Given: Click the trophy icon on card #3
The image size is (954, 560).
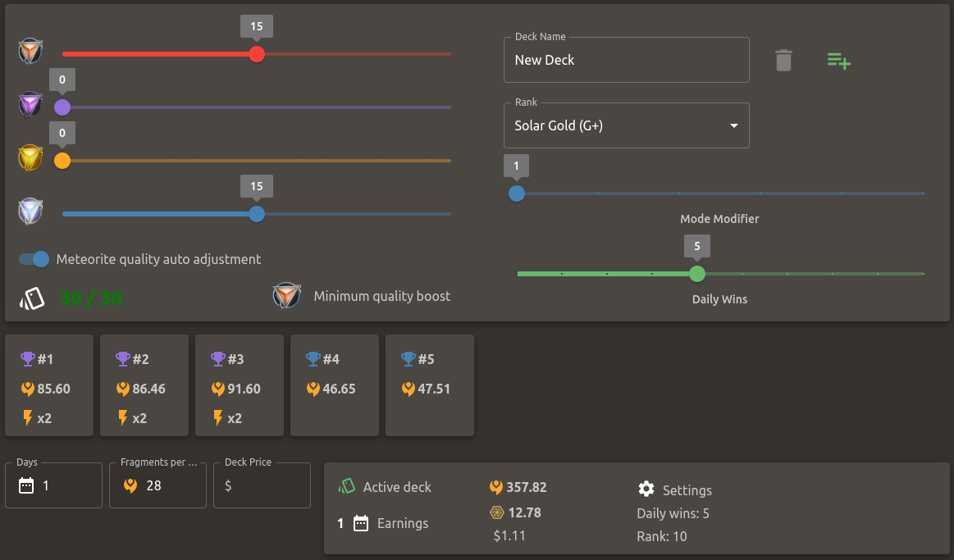Looking at the screenshot, I should click(x=218, y=359).
